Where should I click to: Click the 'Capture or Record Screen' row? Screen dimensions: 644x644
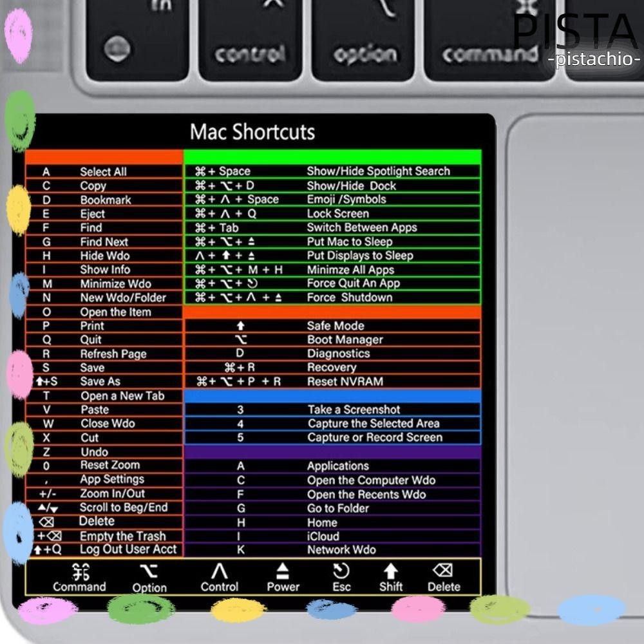[333, 437]
